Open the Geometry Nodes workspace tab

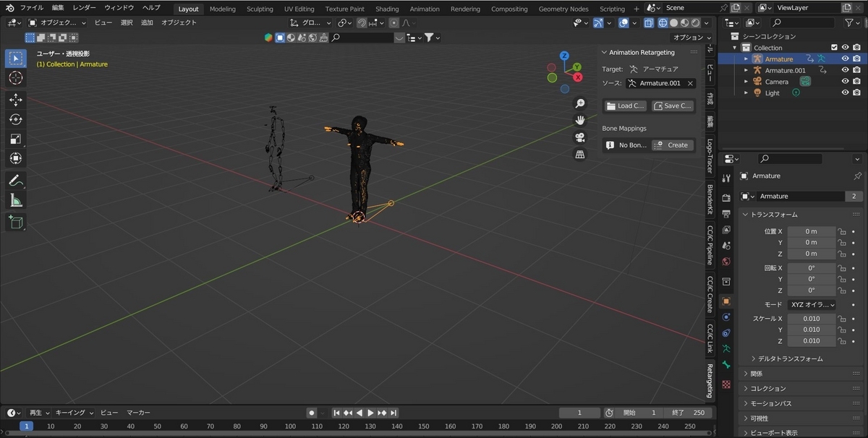(563, 9)
